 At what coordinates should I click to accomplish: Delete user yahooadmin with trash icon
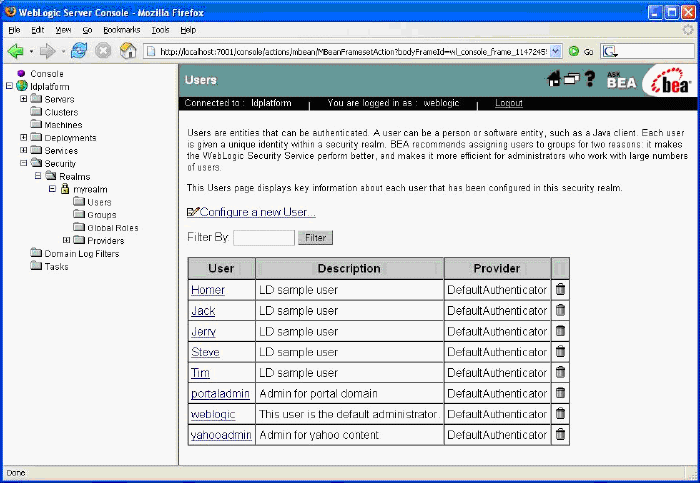[560, 434]
